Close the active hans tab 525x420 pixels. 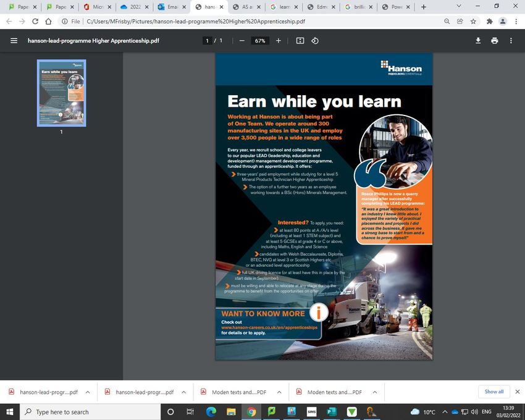click(221, 7)
